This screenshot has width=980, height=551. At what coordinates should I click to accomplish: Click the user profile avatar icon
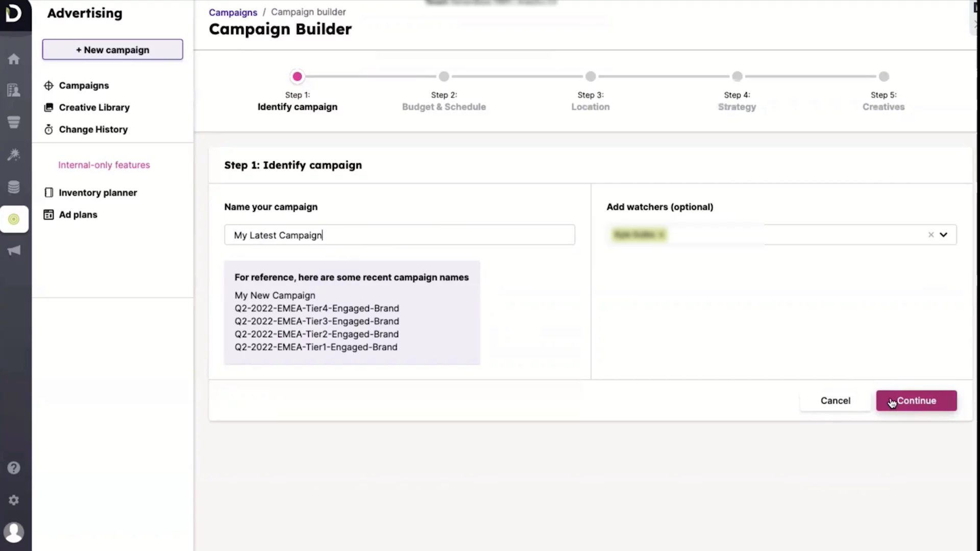point(14,533)
